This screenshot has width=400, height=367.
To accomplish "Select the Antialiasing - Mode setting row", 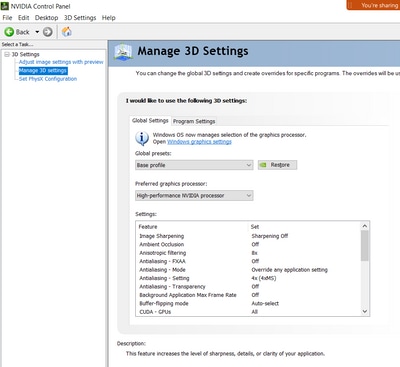I will pos(249,270).
